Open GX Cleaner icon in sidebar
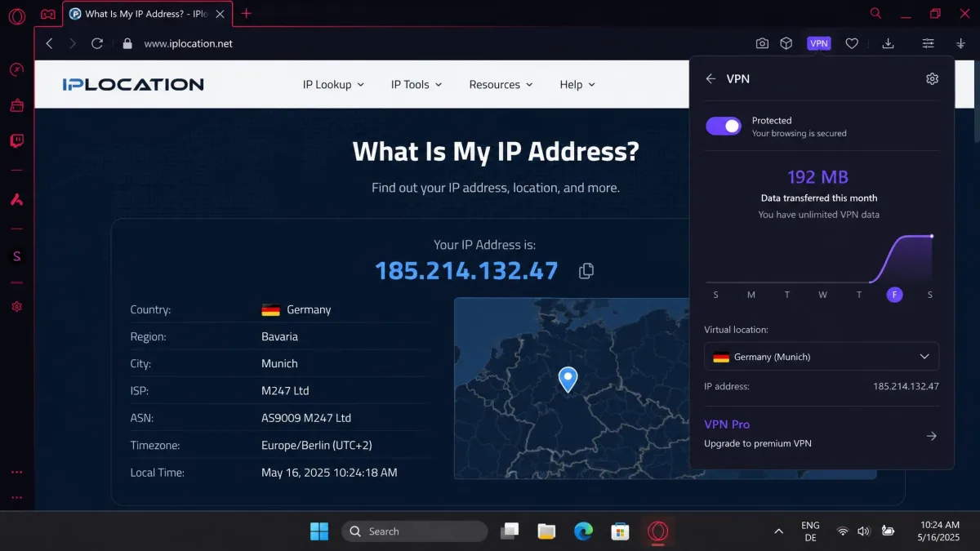The width and height of the screenshot is (980, 551). click(16, 105)
